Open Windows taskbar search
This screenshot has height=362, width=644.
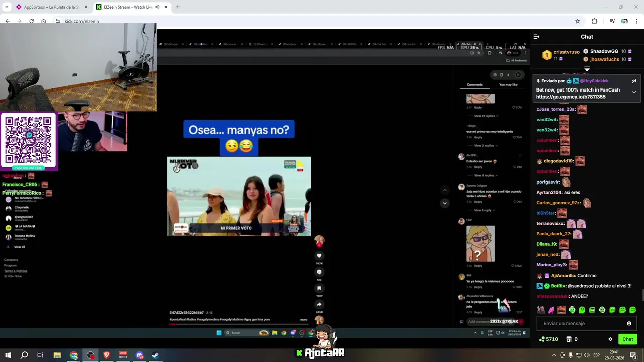point(24,355)
